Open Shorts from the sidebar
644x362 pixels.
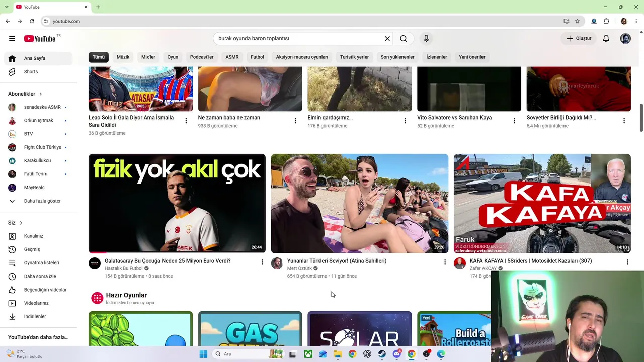coord(38,72)
